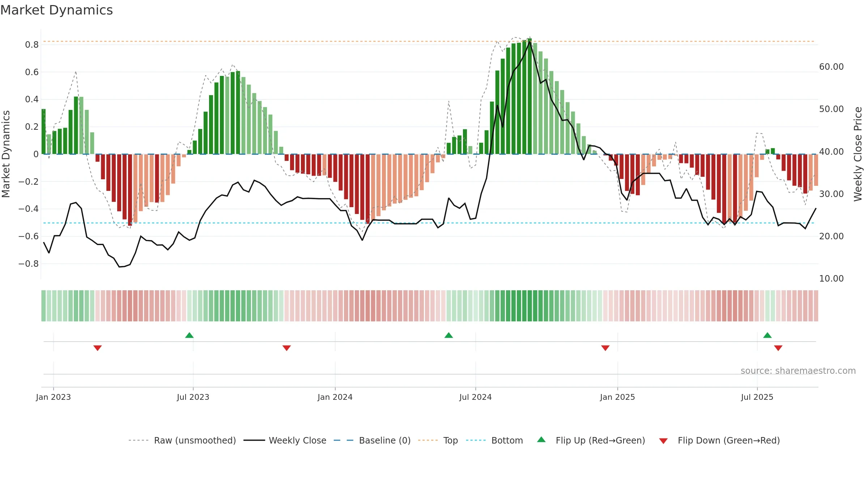The image size is (868, 488).
Task: Toggle the Bottom legend entry
Action: 494,441
